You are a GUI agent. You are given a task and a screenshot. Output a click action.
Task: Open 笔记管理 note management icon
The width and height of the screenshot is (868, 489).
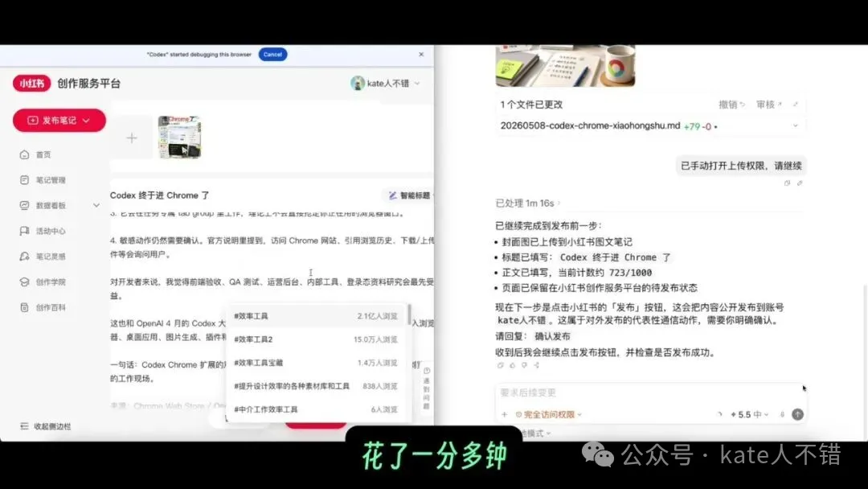[x=24, y=180]
